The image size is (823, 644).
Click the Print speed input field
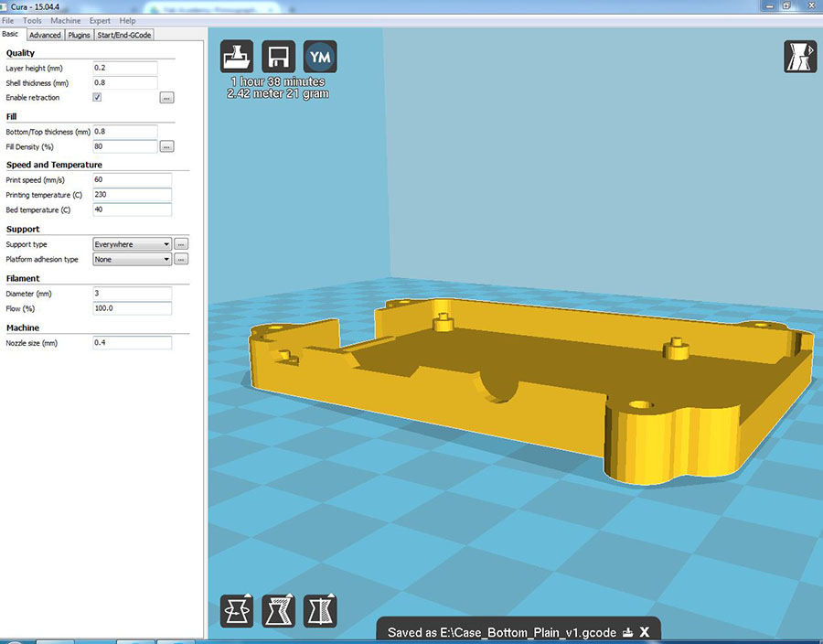click(x=133, y=179)
